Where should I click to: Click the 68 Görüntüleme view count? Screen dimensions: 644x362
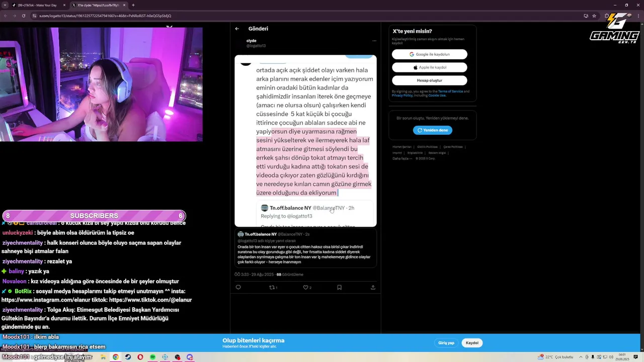click(290, 275)
